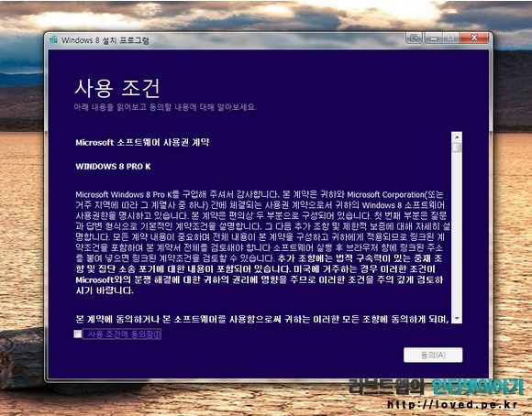Check the '사용 조건에 동의함' checkbox
Screen dimensions: 532x416
78,334
